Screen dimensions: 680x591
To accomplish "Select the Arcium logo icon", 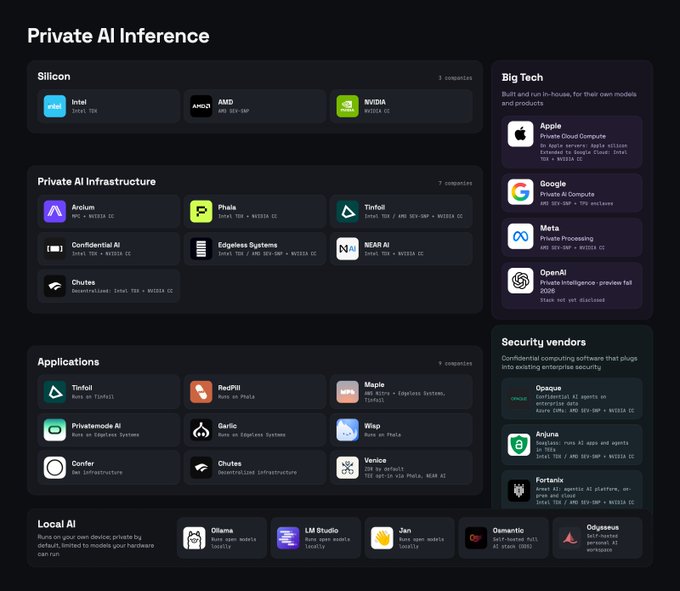I will point(55,211).
